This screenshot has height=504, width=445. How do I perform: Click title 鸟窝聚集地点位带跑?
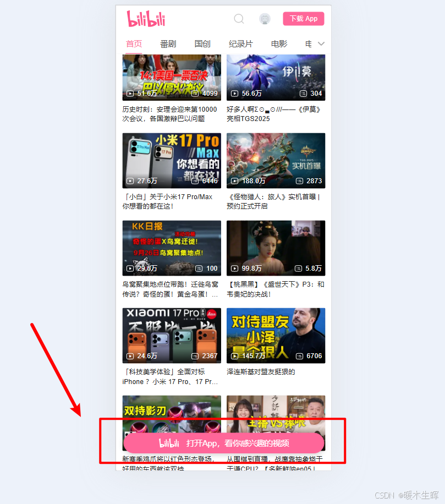pos(171,289)
